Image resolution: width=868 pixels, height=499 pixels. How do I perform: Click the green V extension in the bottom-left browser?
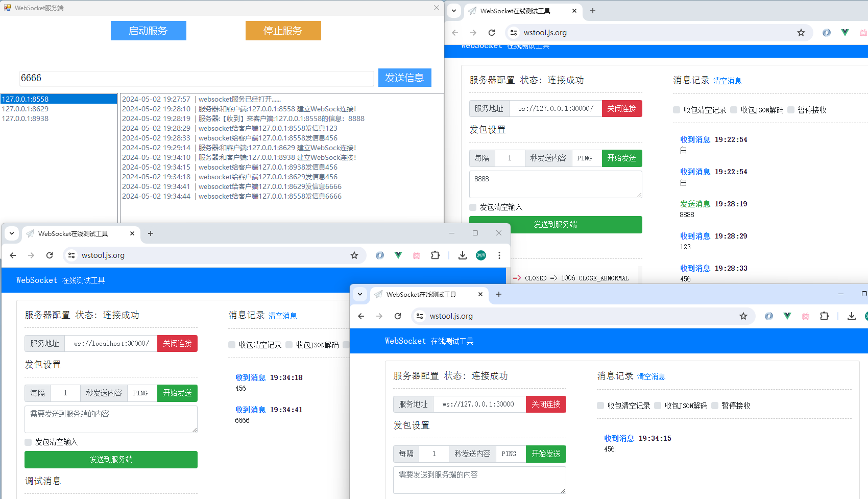tap(398, 255)
